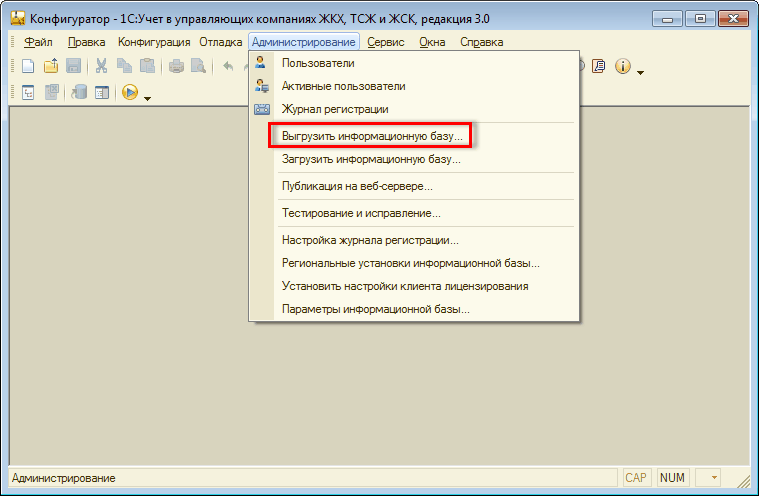This screenshot has height=496, width=759.
Task: Open the Отладка menu
Action: pos(220,42)
